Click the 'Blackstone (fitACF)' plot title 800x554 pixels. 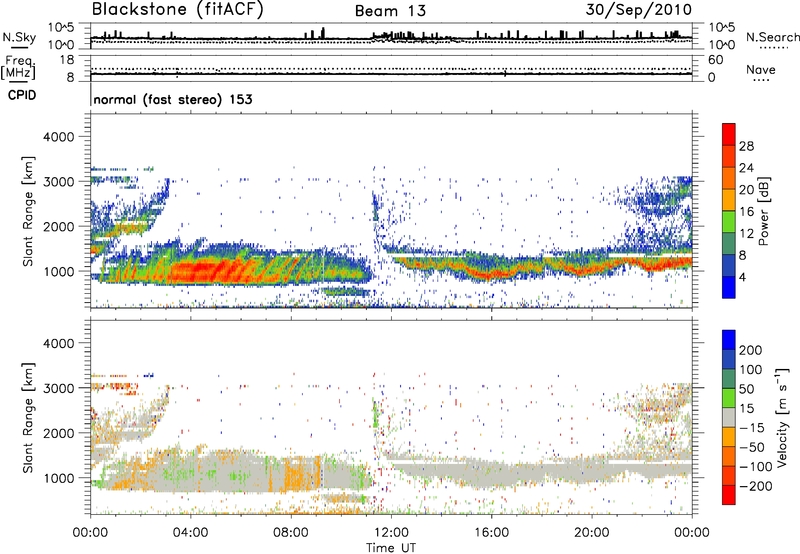coord(178,10)
